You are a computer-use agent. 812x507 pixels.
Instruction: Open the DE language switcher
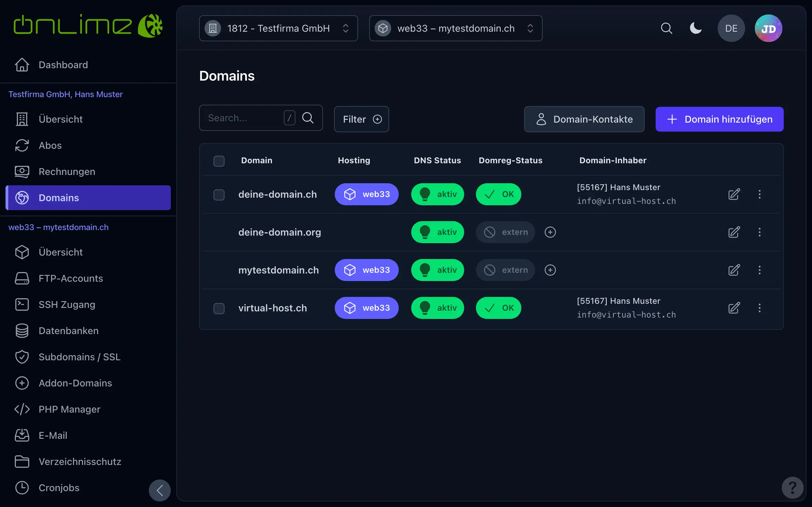click(731, 28)
